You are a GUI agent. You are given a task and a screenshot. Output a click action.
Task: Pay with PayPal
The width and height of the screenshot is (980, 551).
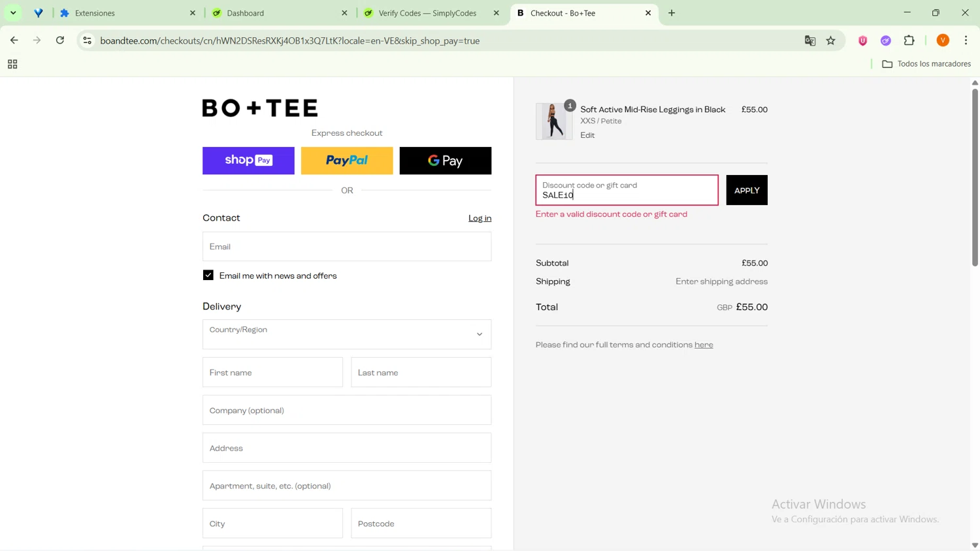pos(347,161)
